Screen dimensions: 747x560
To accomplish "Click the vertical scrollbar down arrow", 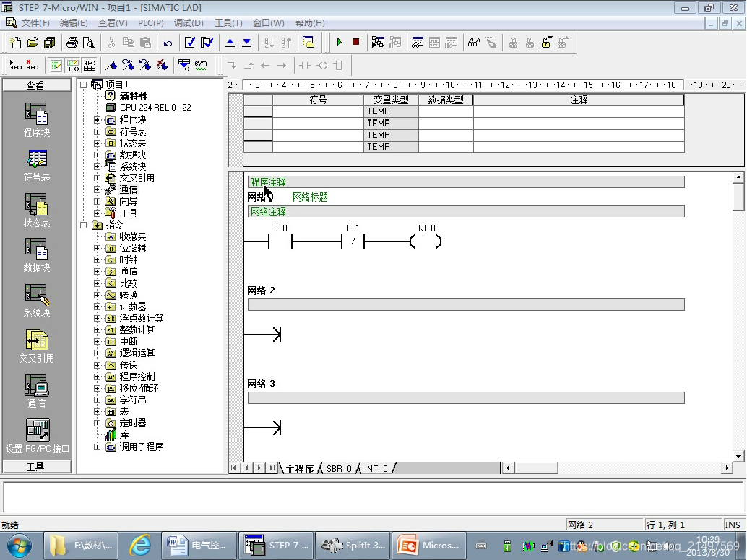I will 738,456.
